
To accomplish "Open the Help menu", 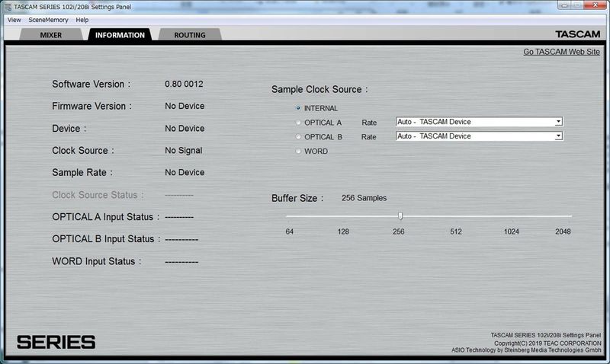I will coord(82,20).
